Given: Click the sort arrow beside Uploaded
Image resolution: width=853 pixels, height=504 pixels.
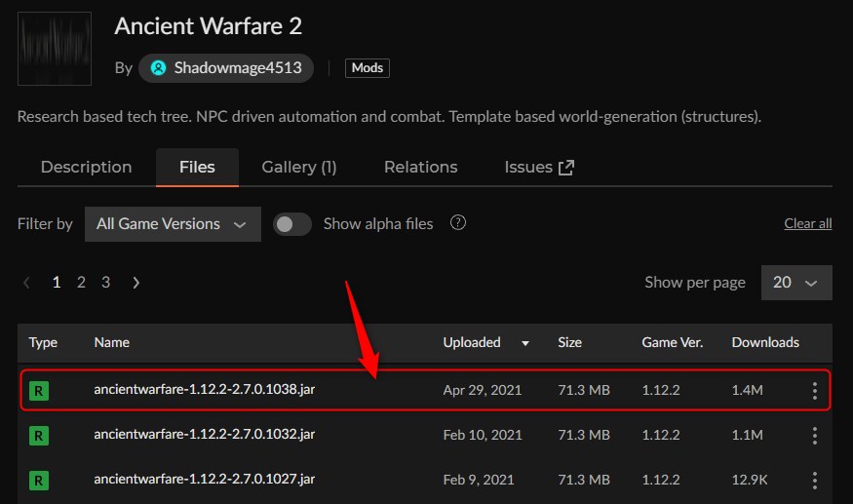Looking at the screenshot, I should coord(525,343).
